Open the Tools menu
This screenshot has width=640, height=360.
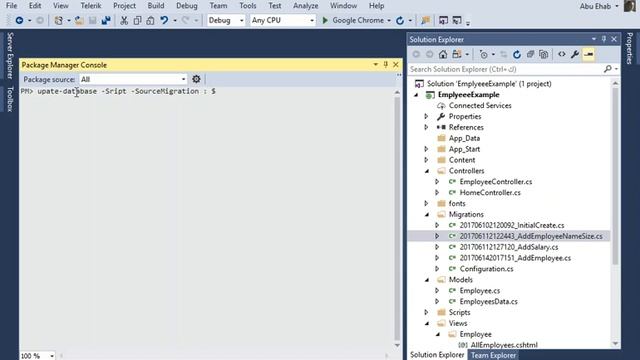247,6
